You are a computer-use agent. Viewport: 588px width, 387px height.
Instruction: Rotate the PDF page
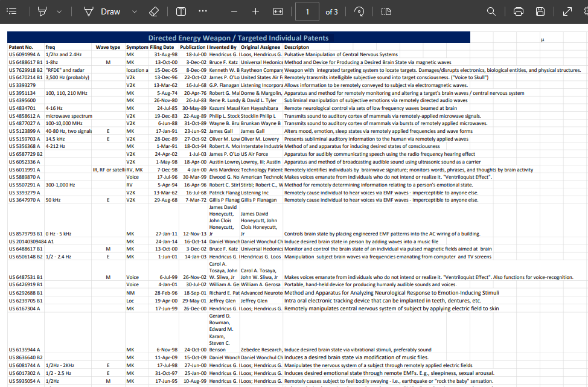click(359, 11)
